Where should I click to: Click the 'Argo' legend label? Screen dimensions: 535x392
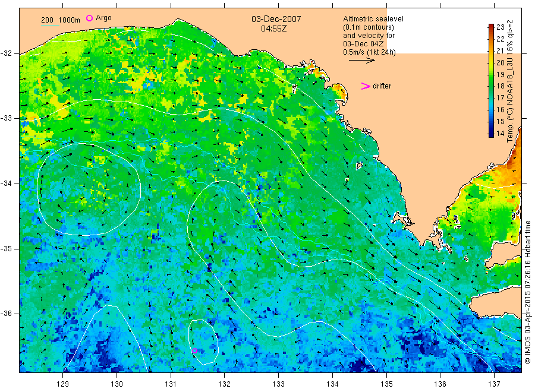pyautogui.click(x=103, y=18)
